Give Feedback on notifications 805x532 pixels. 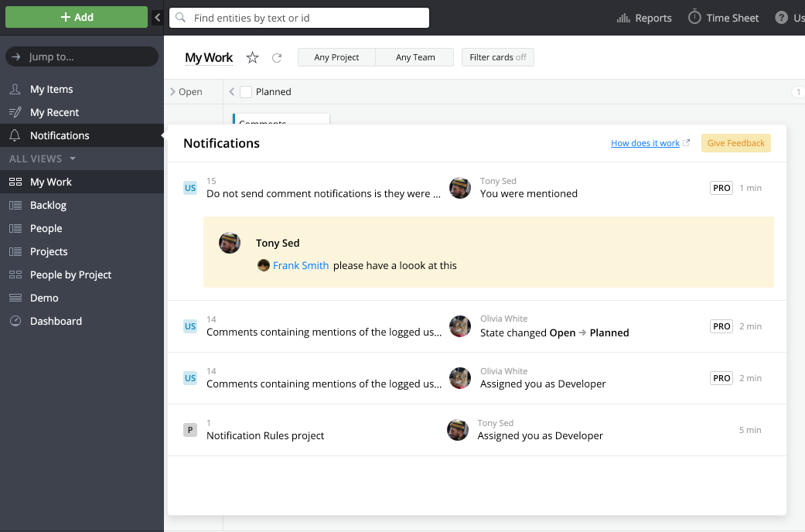coord(735,143)
